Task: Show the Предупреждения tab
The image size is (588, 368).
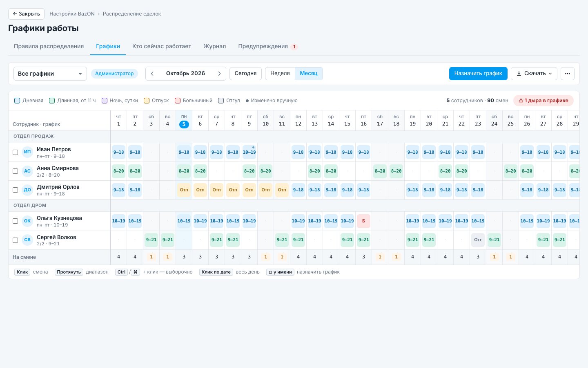Action: coord(268,46)
